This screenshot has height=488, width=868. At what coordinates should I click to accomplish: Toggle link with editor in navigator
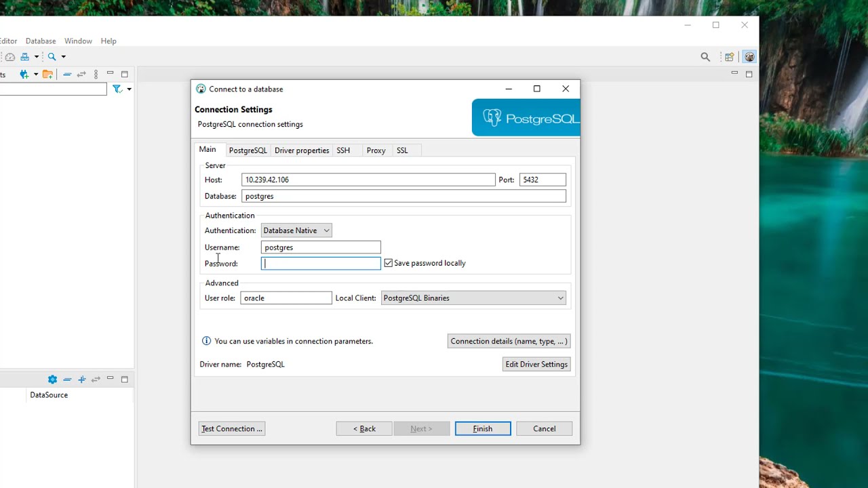pos(81,75)
